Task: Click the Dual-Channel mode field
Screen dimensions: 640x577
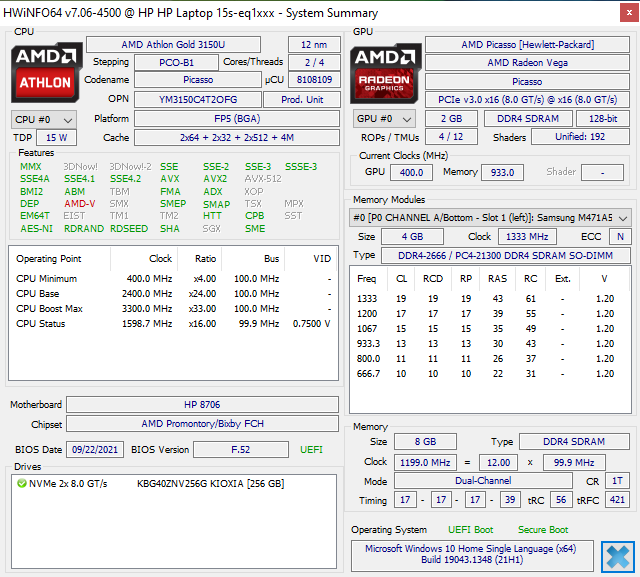Action: click(483, 481)
